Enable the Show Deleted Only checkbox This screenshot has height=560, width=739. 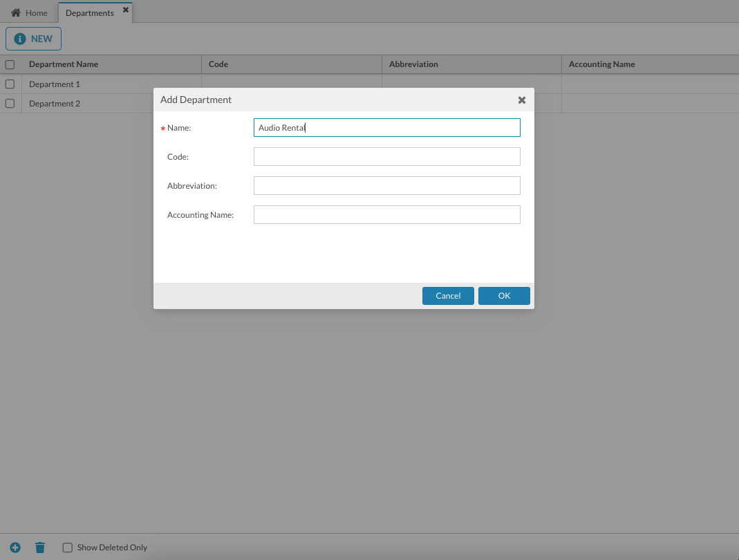pyautogui.click(x=67, y=547)
